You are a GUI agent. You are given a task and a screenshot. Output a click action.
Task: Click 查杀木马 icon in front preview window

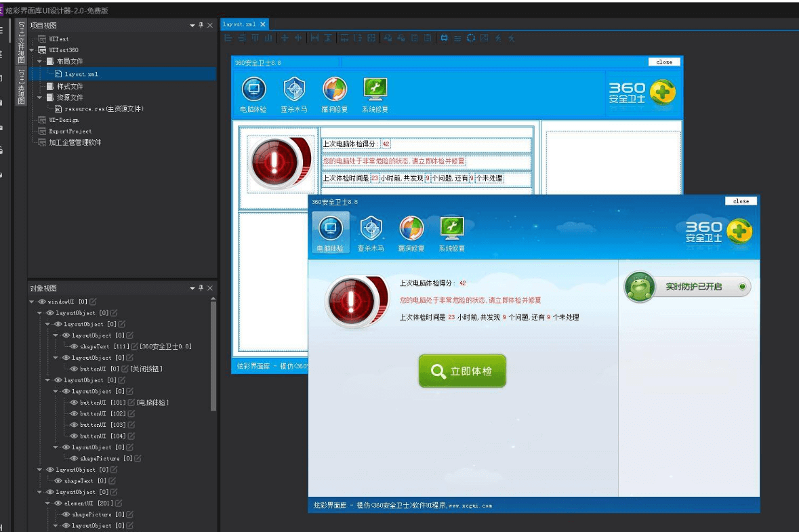click(x=371, y=233)
